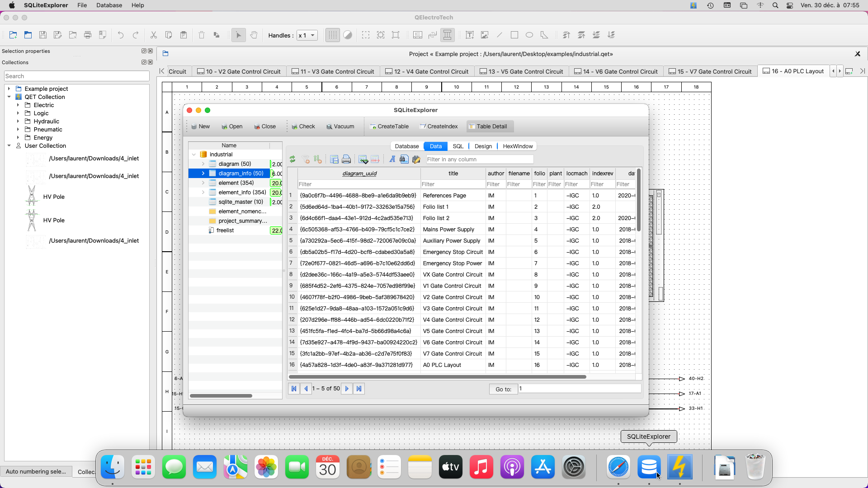Click the binoculars find icon
Screen dimensions: 868x488
(x=404, y=160)
